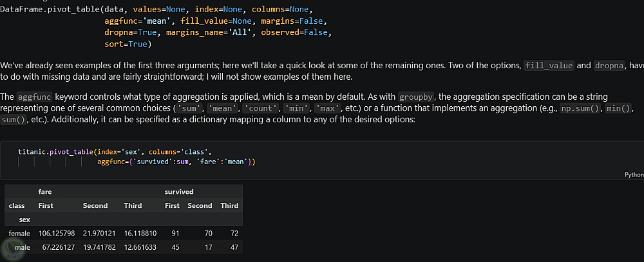Screen dimensions: 644x262
Task: Click the Python language label on the code cell
Action: point(634,174)
